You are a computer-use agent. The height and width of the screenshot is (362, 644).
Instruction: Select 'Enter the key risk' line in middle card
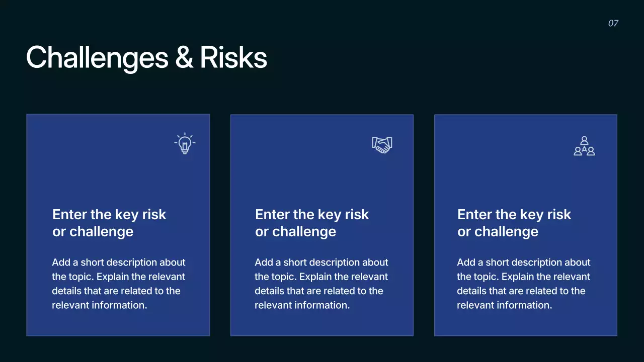[312, 215]
